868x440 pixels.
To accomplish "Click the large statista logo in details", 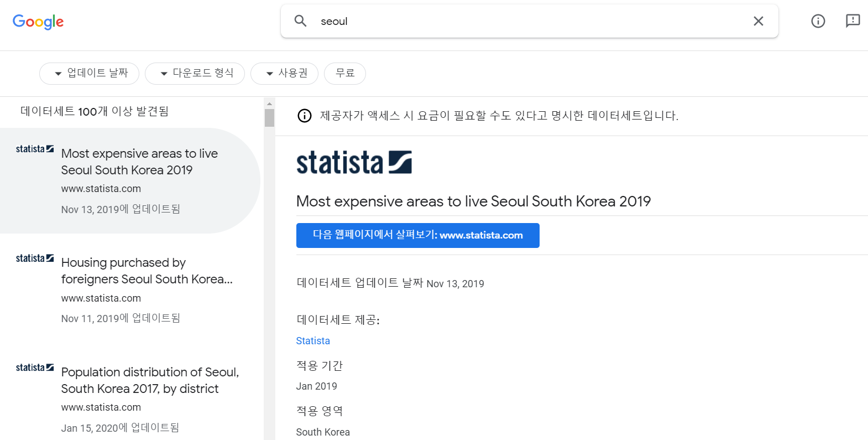I will [354, 162].
